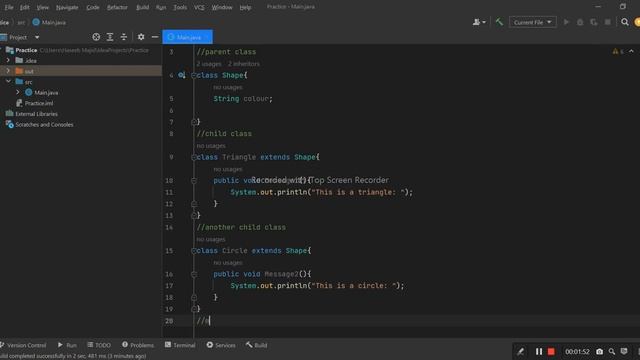Stop the screen recording
Image resolution: width=640 pixels, height=360 pixels.
[x=551, y=351]
